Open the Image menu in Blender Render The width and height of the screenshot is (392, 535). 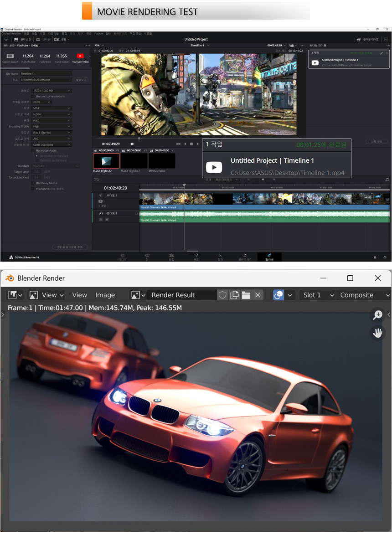point(105,295)
